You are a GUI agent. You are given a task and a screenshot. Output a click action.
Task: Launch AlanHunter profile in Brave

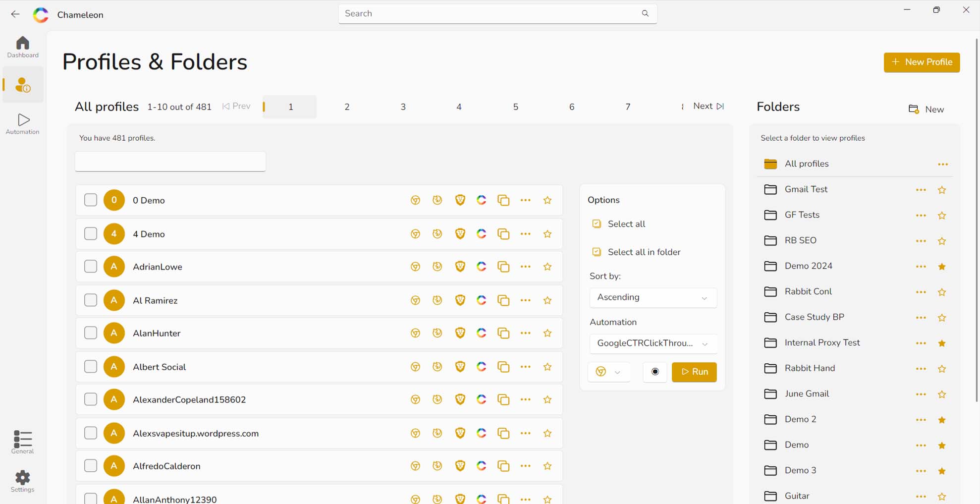coord(460,333)
